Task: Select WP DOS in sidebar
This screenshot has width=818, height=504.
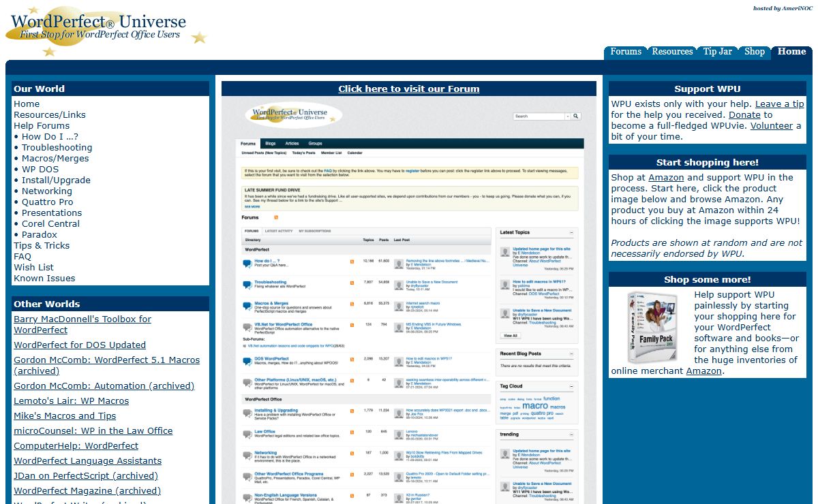Action: point(40,170)
